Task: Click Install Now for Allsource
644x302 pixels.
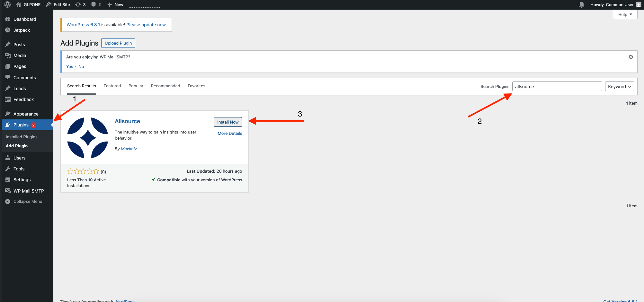Action: [x=228, y=122]
